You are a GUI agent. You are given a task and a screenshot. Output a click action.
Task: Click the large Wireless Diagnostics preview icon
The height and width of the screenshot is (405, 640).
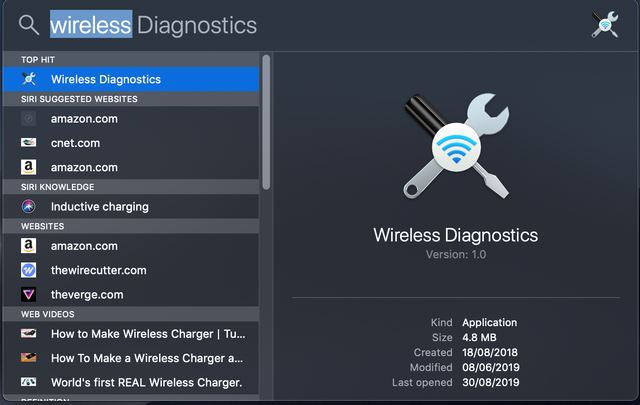coord(456,146)
